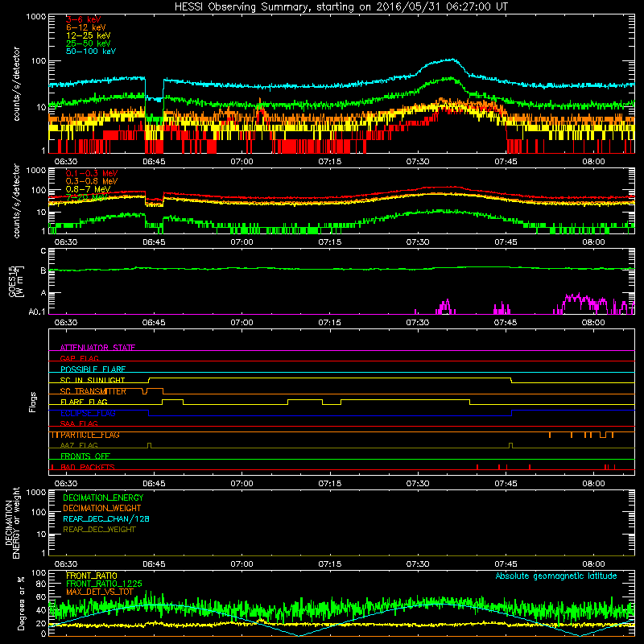Click the FLARE_FLAG label
644x644 pixels.
tap(84, 402)
